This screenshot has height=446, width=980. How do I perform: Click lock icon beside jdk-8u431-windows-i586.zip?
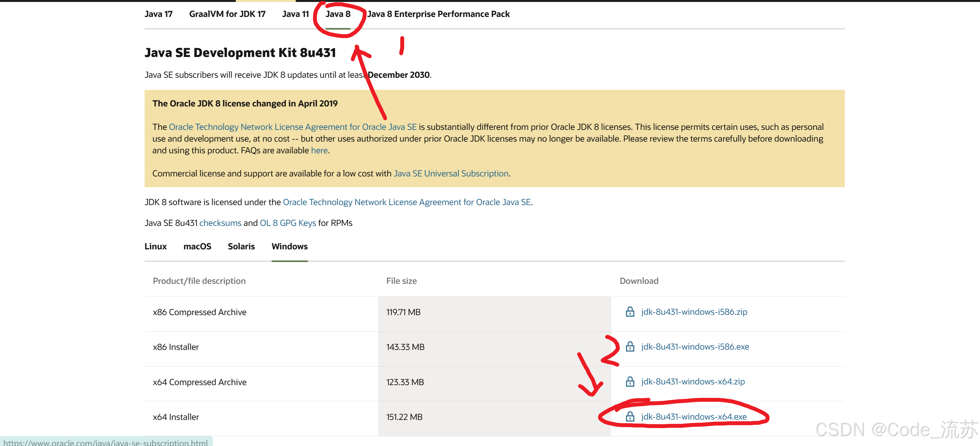630,312
